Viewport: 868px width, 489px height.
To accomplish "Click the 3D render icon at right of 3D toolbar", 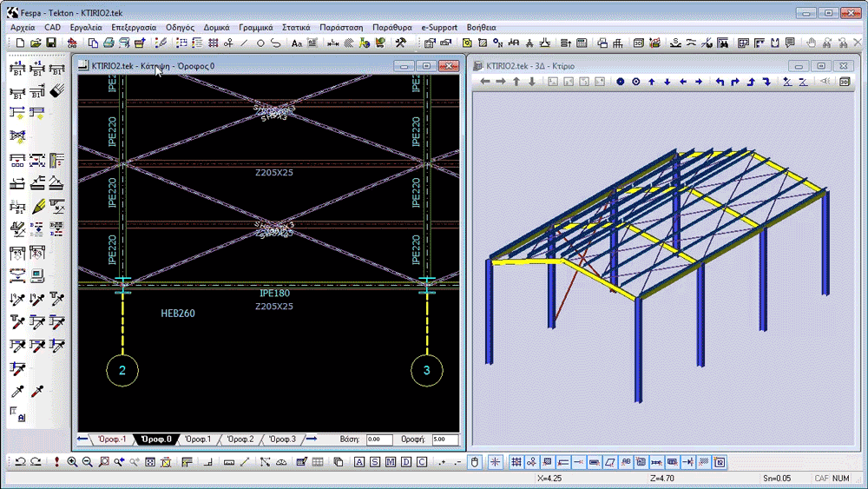I will [x=845, y=82].
